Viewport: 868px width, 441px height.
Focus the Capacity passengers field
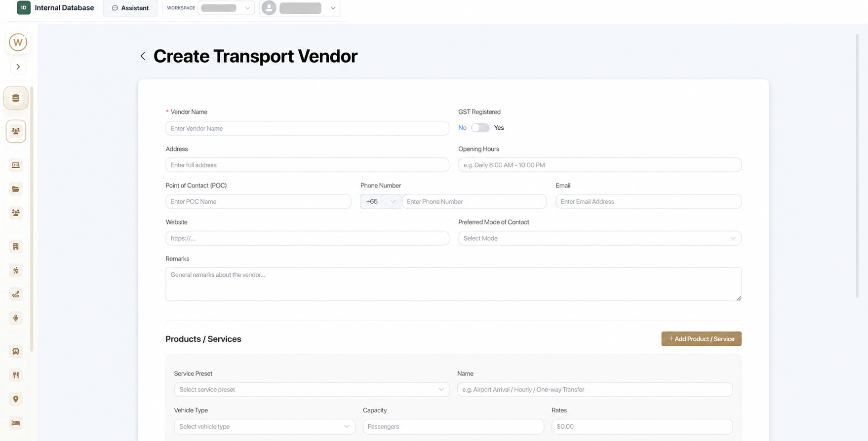coord(453,427)
